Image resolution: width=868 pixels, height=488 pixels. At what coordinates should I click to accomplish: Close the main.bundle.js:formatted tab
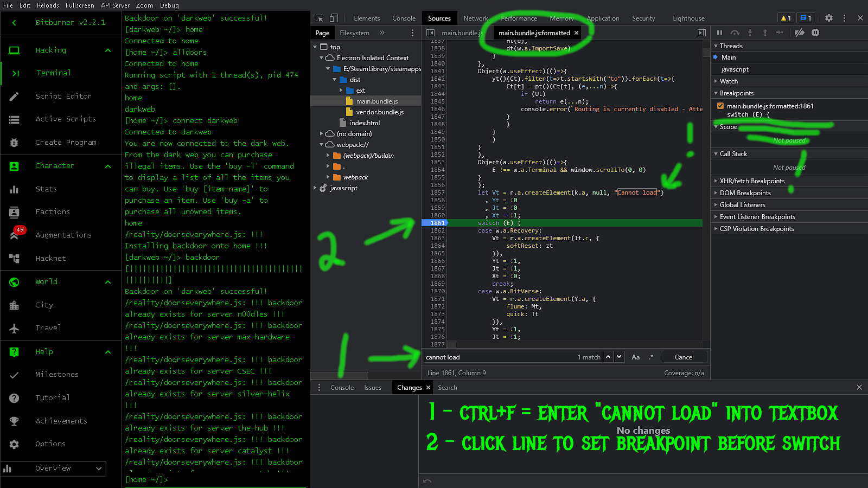click(576, 33)
